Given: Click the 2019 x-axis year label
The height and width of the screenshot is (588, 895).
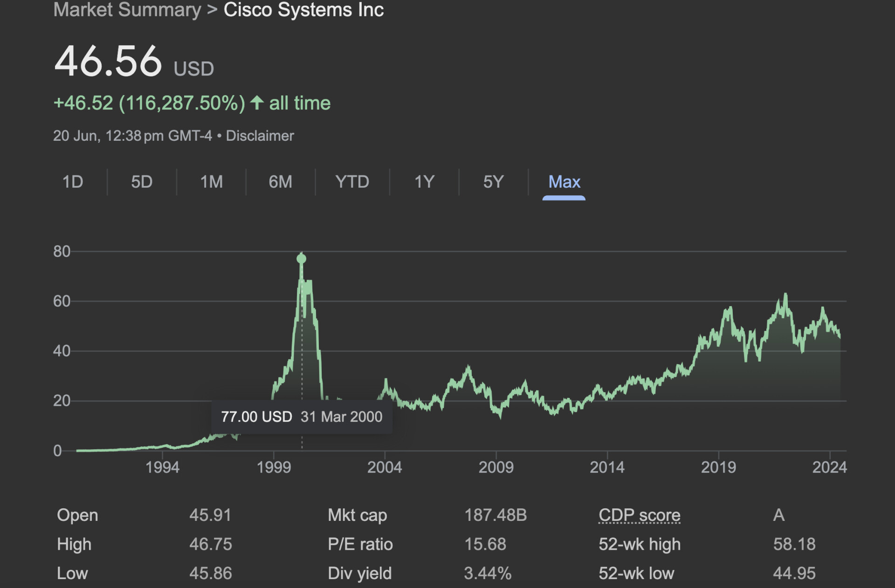Looking at the screenshot, I should pos(718,467).
